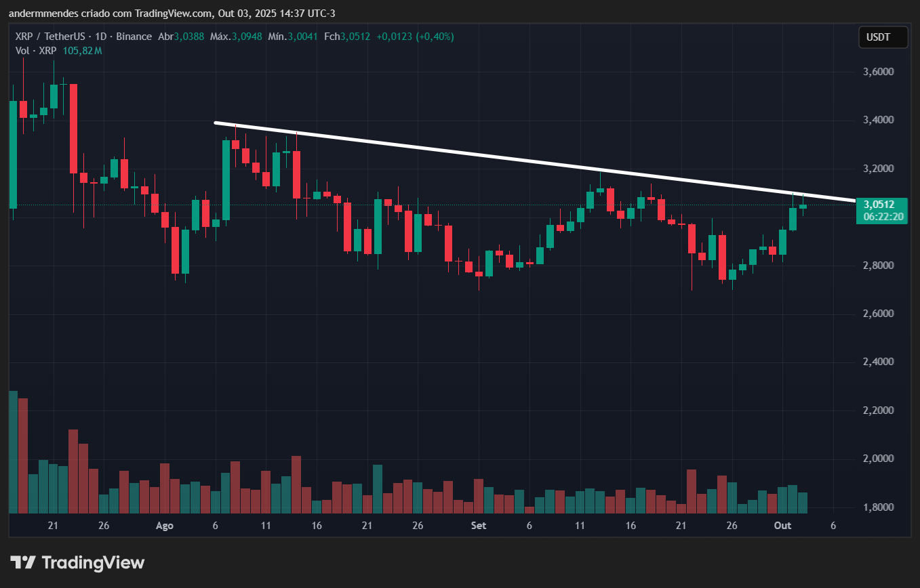
Task: Click the Set month label on time axis
Action: tap(479, 526)
